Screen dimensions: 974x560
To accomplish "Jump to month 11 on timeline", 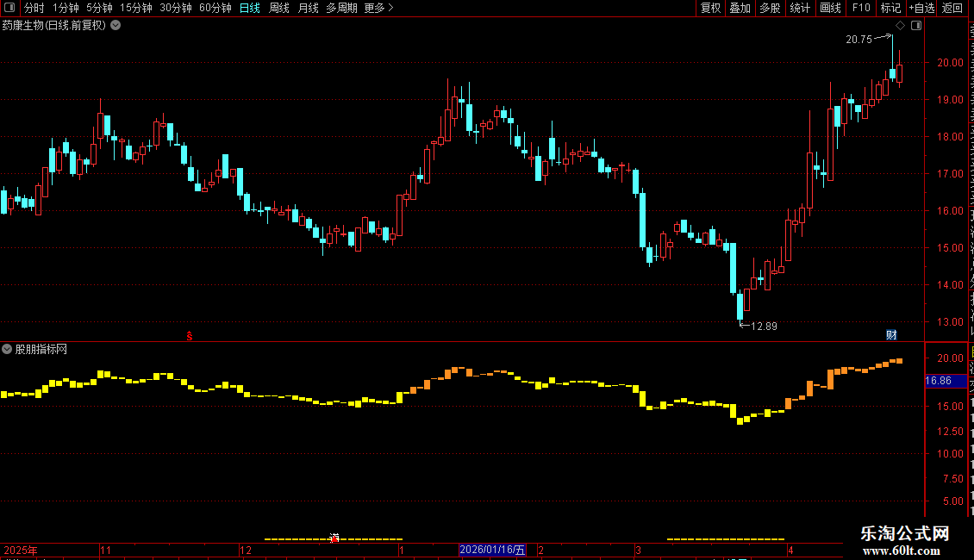I will point(106,550).
